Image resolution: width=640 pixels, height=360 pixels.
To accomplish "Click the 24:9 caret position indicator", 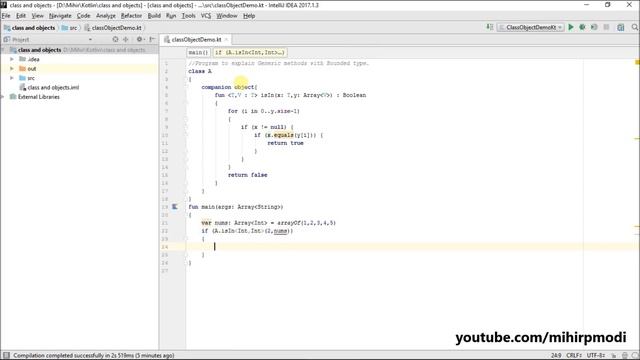I will coord(556,356).
